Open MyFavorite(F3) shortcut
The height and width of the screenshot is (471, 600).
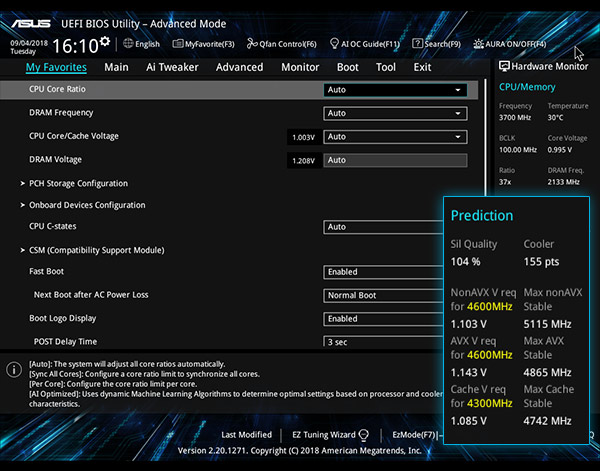point(203,44)
